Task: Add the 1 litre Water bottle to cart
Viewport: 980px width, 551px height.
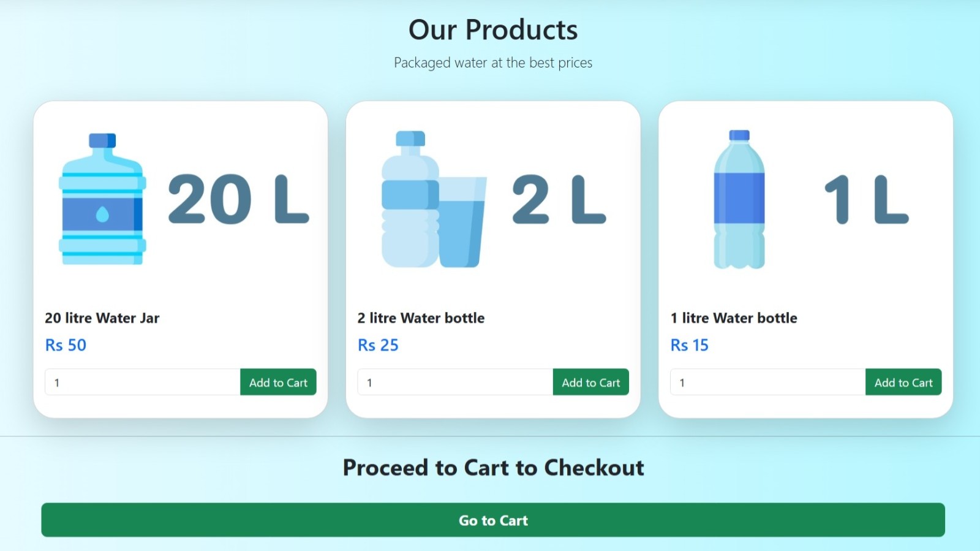Action: tap(903, 382)
